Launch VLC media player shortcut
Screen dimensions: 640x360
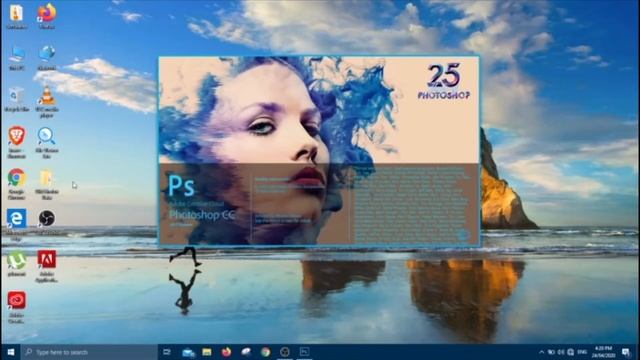click(47, 102)
